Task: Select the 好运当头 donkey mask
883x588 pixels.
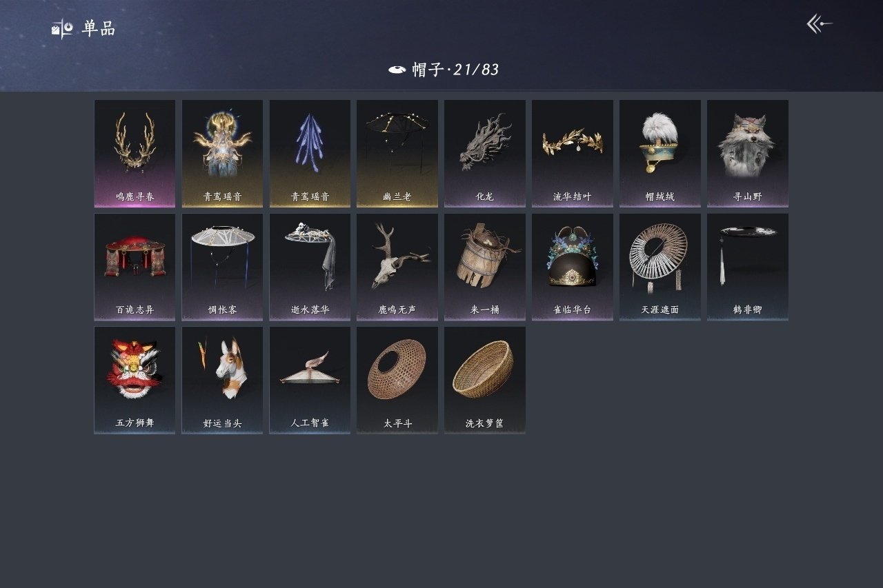Action: tap(222, 380)
